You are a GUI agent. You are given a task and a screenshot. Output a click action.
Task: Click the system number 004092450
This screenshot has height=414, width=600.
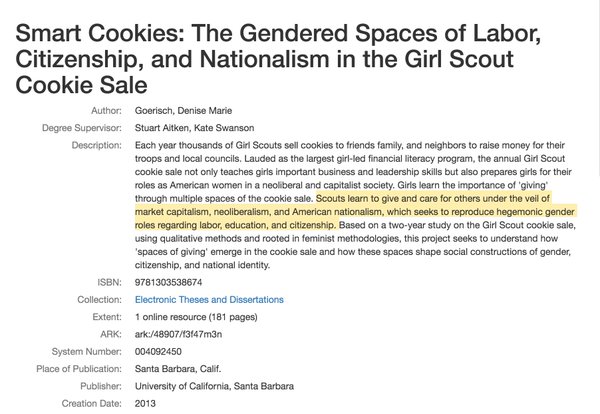tap(158, 351)
